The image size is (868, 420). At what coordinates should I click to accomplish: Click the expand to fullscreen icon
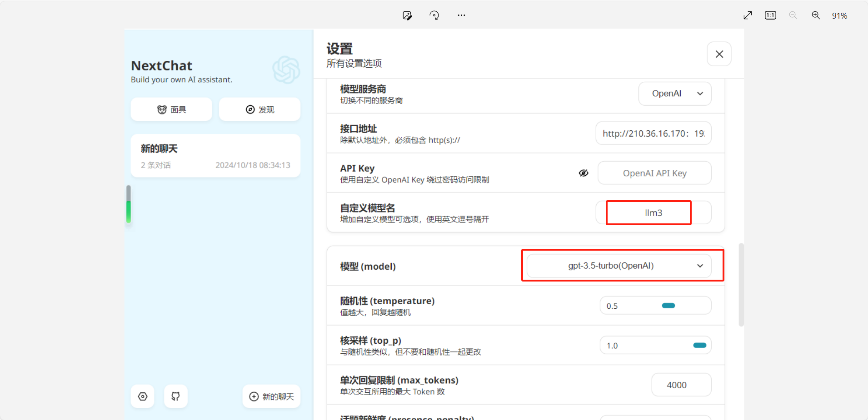click(x=748, y=15)
